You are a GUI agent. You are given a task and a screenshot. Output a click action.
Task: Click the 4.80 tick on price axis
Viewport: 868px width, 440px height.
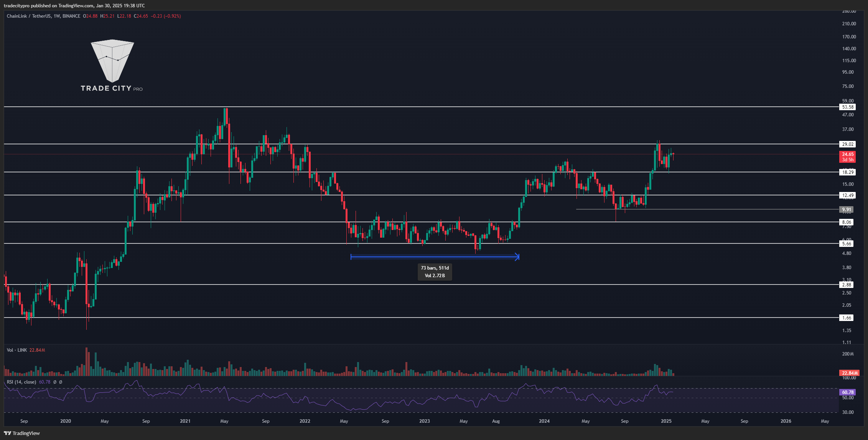click(x=847, y=253)
